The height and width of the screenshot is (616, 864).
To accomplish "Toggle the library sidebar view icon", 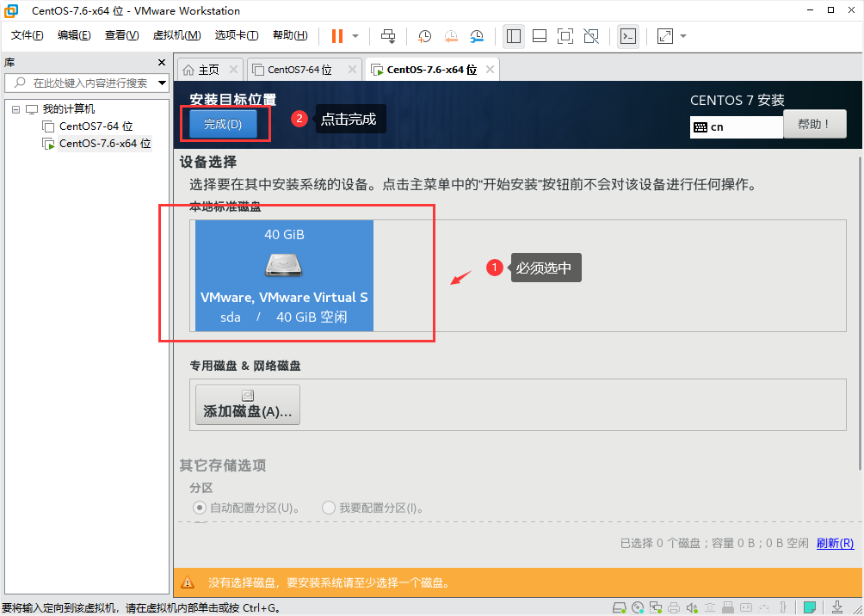I will pyautogui.click(x=514, y=36).
